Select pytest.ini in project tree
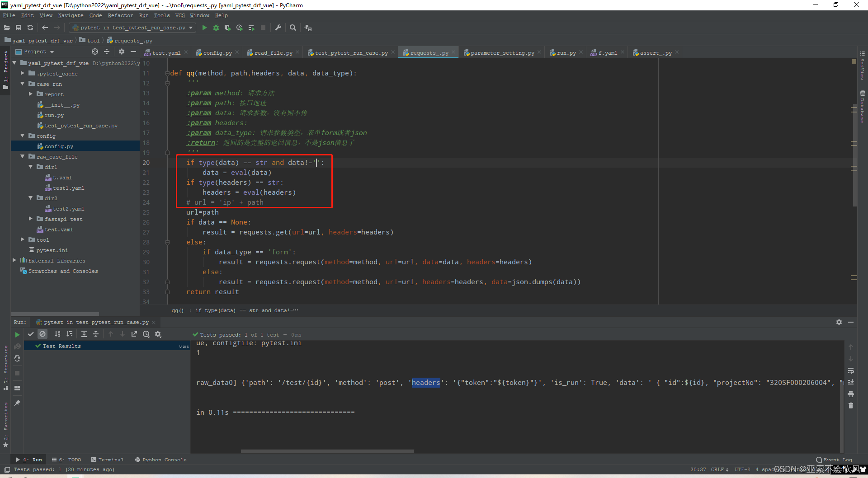This screenshot has height=478, width=868. 52,250
